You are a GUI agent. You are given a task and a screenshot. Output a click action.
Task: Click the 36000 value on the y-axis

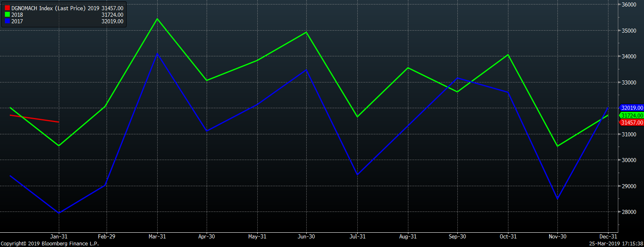tap(629, 4)
